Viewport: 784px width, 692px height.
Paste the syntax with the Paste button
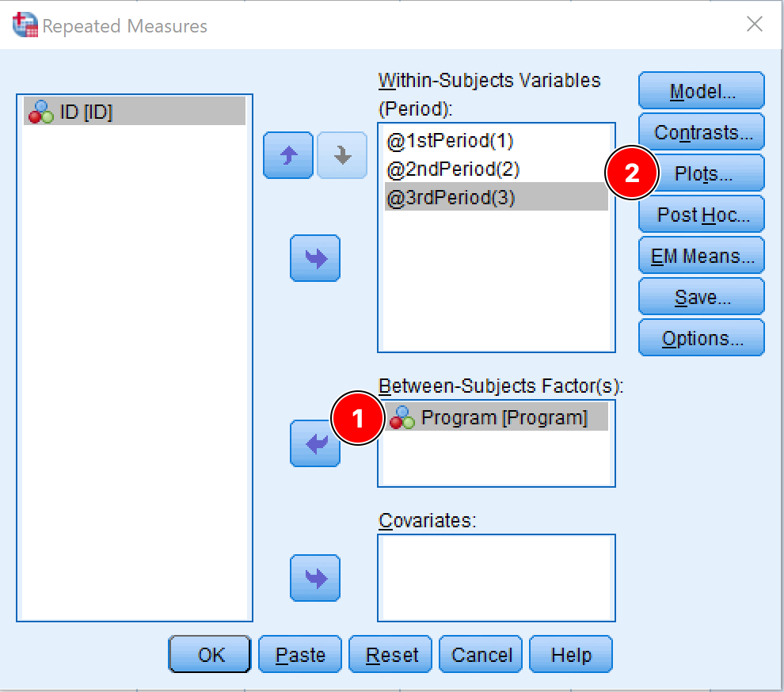[299, 655]
